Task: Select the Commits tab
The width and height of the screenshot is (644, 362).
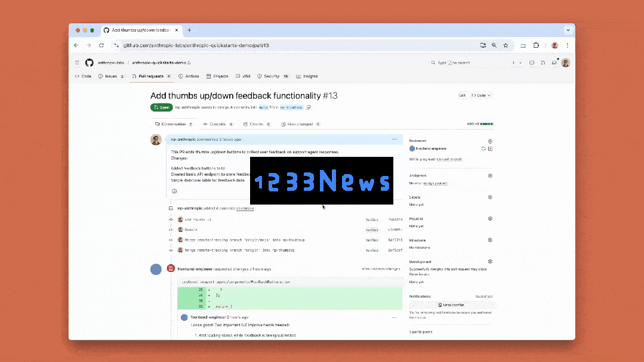Action: [x=218, y=124]
